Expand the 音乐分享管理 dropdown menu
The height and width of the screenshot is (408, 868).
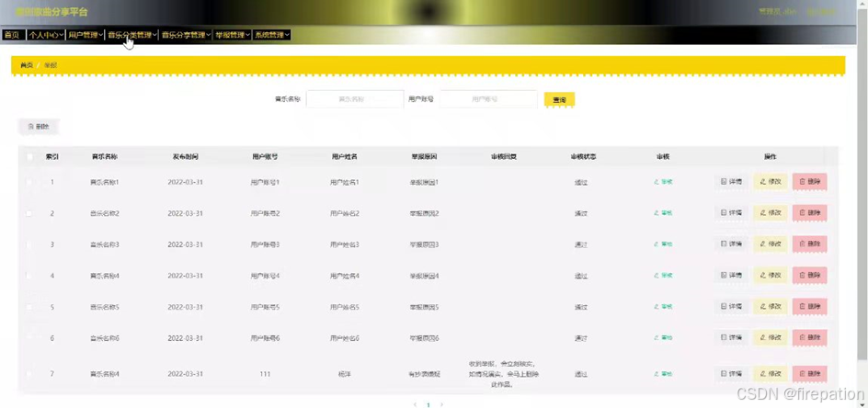click(186, 35)
